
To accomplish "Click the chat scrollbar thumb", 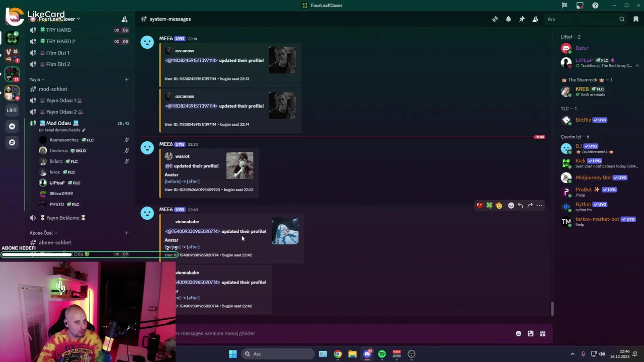I will [x=552, y=308].
